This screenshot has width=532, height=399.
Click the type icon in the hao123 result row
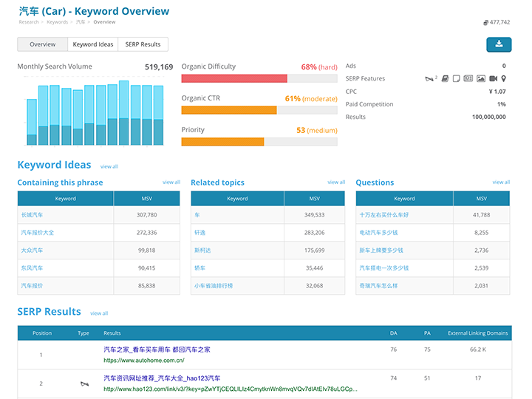pos(83,383)
